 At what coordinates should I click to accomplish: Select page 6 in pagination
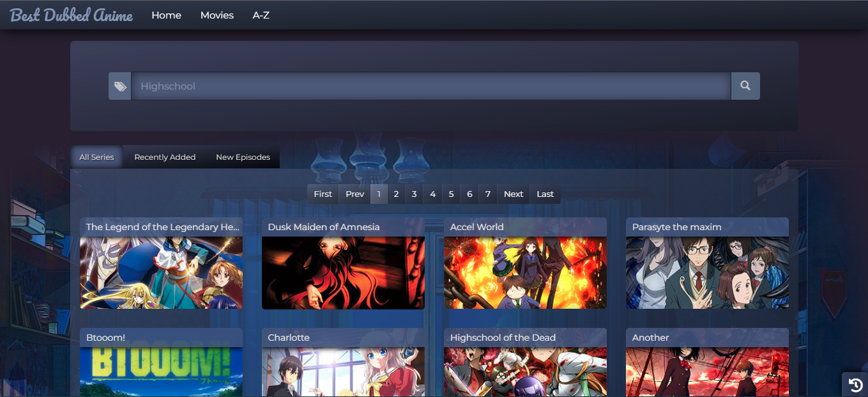click(469, 194)
